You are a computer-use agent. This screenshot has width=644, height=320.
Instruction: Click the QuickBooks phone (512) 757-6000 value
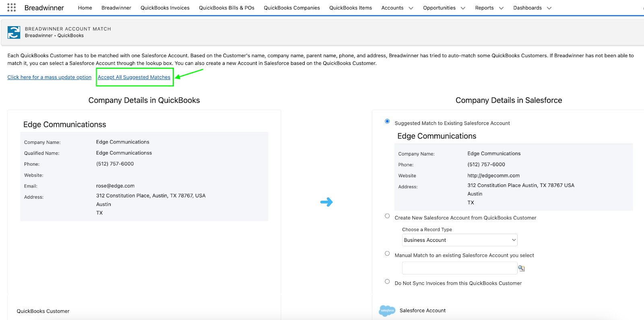coord(115,164)
